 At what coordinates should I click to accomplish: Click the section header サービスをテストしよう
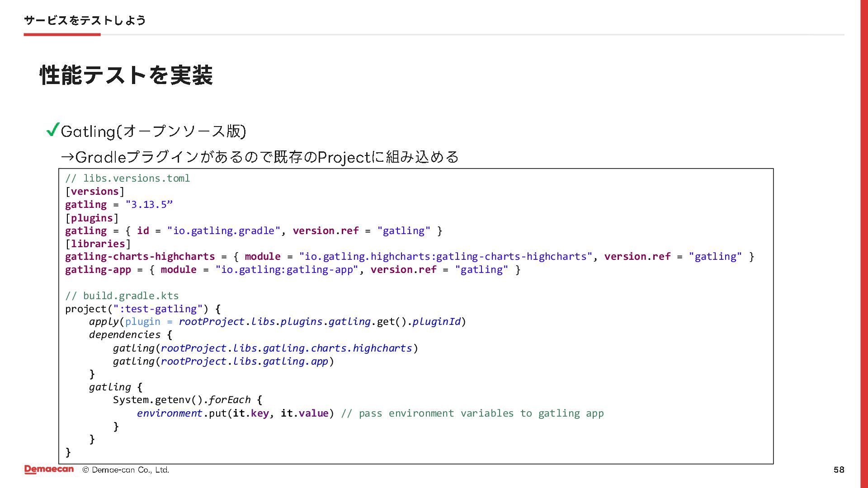click(85, 20)
